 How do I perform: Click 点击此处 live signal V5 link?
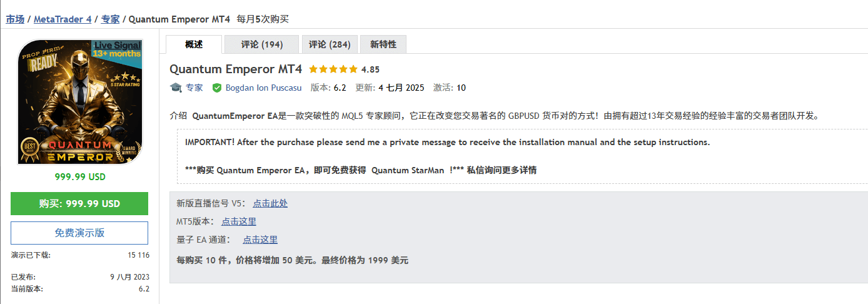[x=270, y=203]
